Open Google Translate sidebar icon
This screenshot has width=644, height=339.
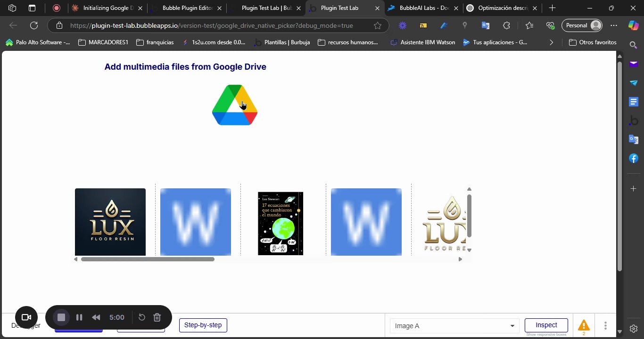tap(634, 139)
